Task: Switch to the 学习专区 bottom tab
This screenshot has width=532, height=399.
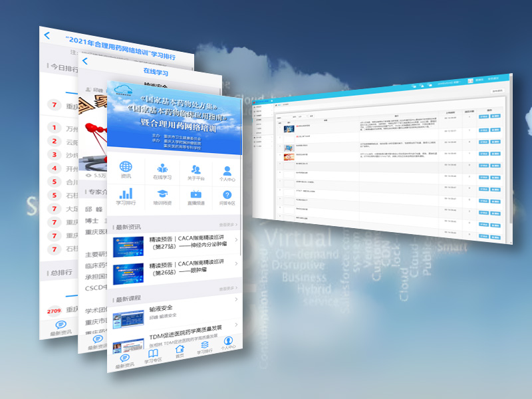Action: 152,352
